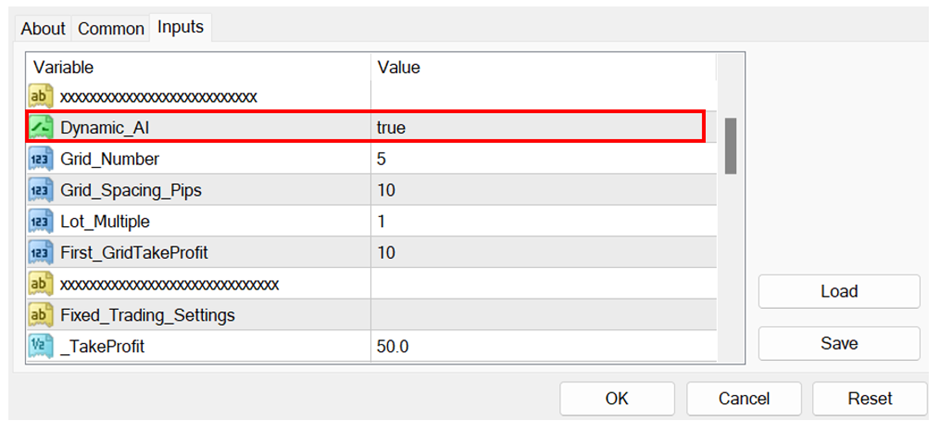
Task: Select the Grid_Number value field showing 5
Action: pos(540,159)
